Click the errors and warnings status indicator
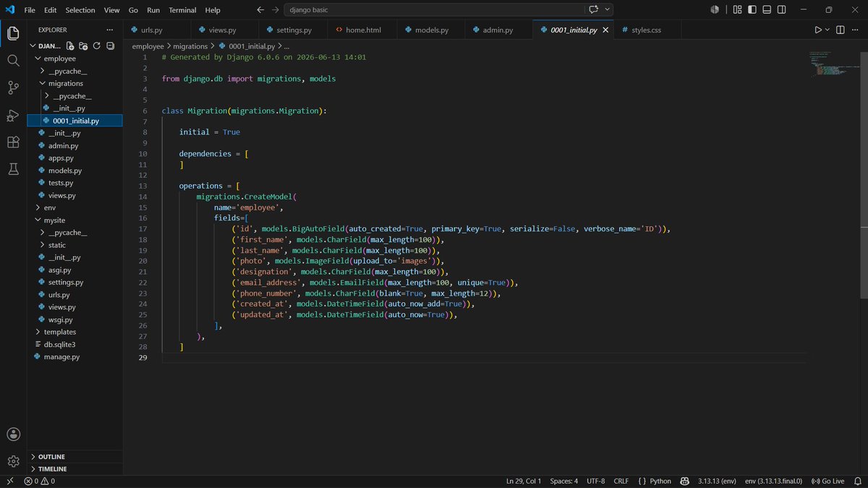This screenshot has width=868, height=488. [x=40, y=481]
